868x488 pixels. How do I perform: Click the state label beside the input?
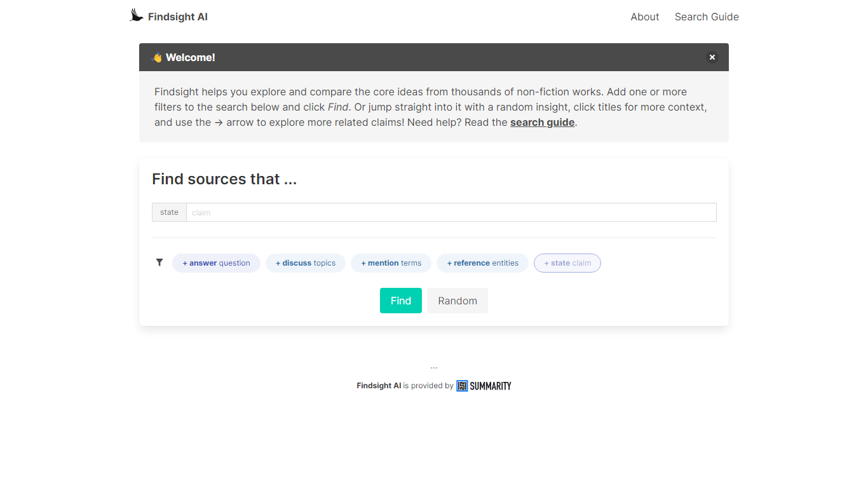(169, 212)
